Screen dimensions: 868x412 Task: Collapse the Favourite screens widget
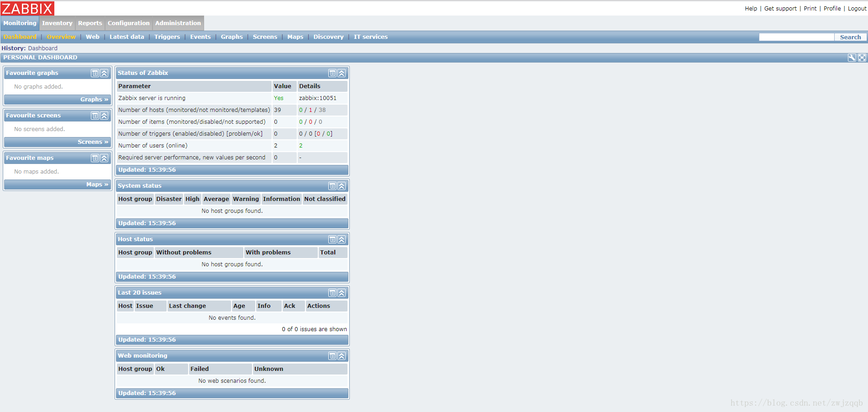(x=104, y=116)
